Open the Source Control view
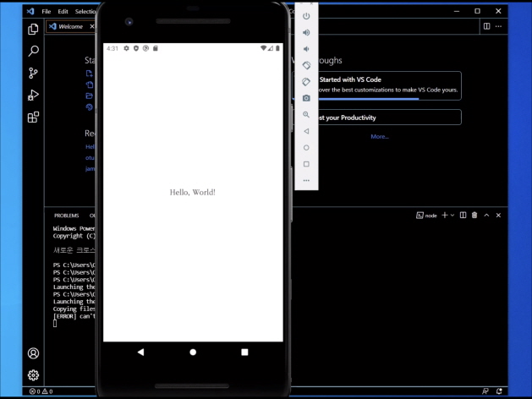This screenshot has height=399, width=532. pos(33,73)
